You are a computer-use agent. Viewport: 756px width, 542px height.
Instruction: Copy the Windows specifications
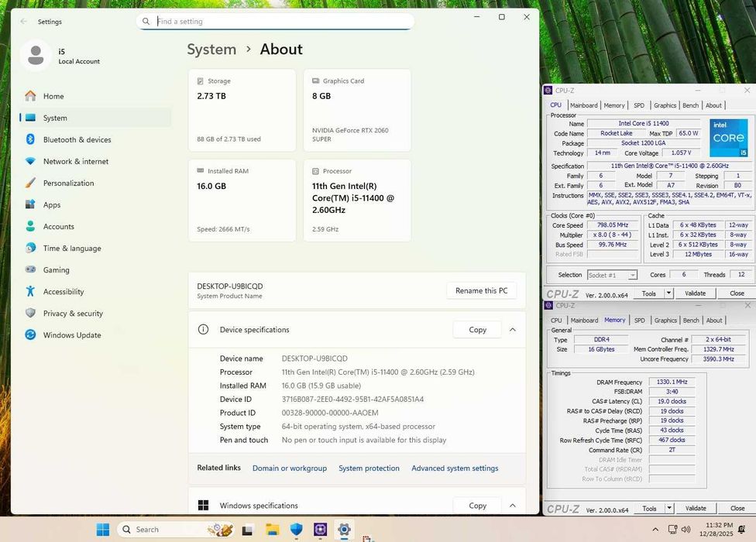click(x=477, y=506)
